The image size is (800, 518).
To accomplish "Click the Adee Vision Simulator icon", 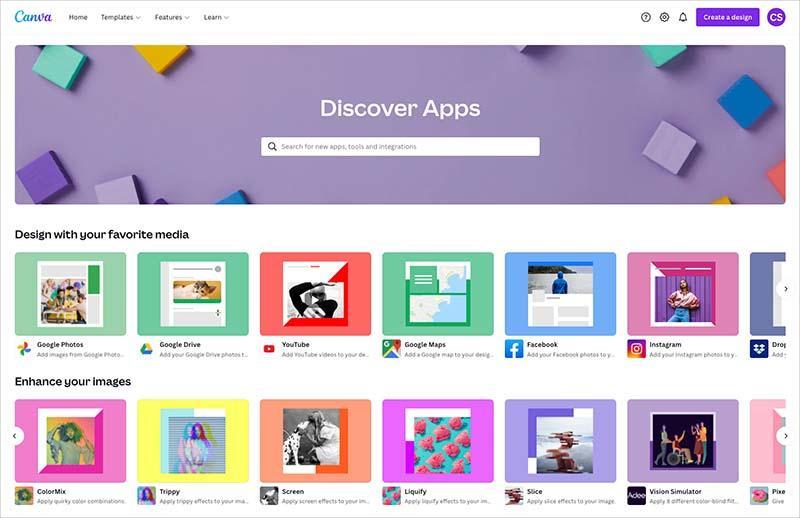I will (636, 496).
